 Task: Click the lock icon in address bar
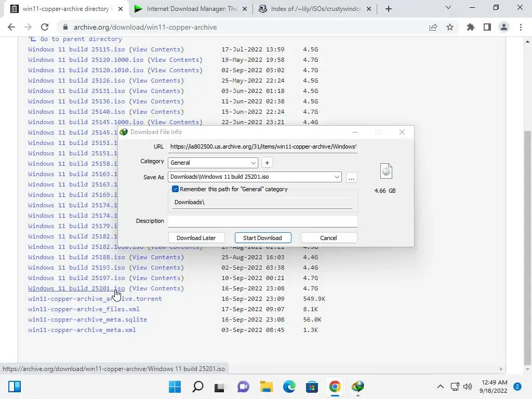(x=65, y=27)
